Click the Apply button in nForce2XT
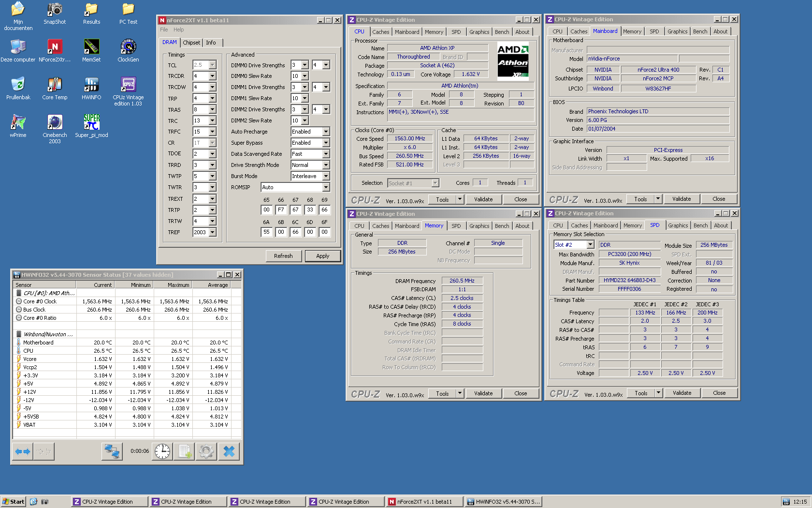 [x=322, y=256]
